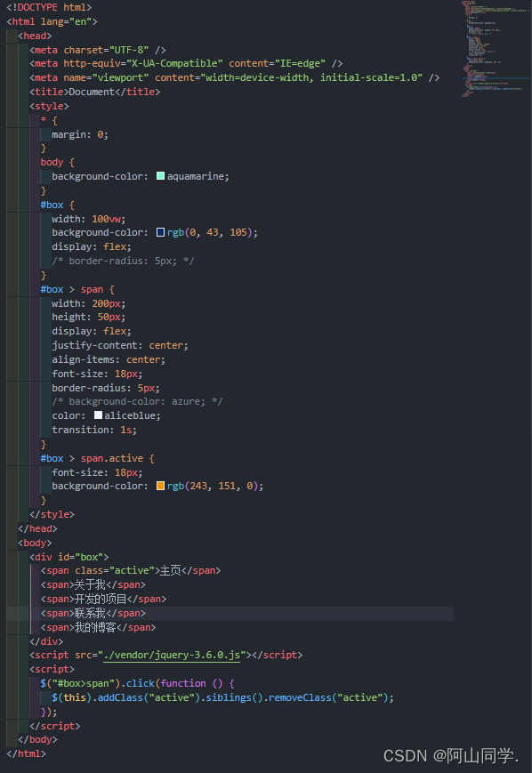Click the opening <head> tag

pyautogui.click(x=35, y=36)
